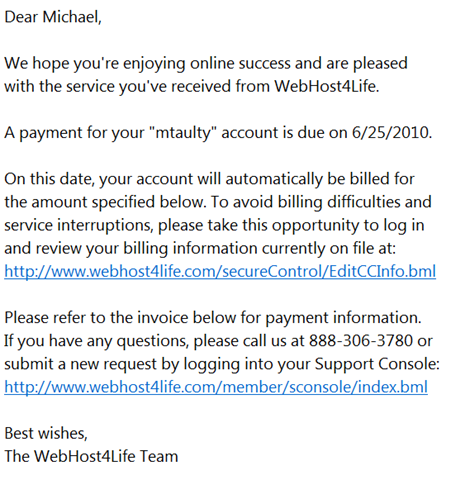The image size is (451, 480).
Task: Click the "mtaulty" account name text
Action: point(183,133)
